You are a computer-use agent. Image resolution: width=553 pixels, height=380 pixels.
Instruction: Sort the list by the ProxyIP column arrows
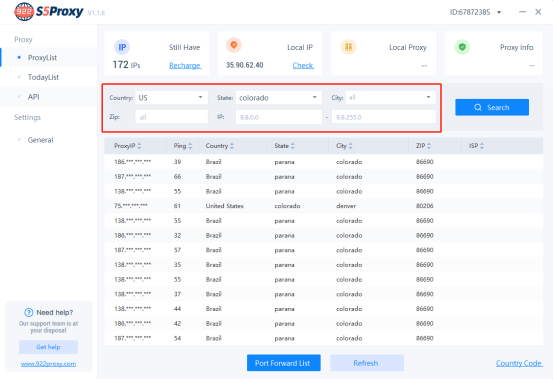coord(139,146)
